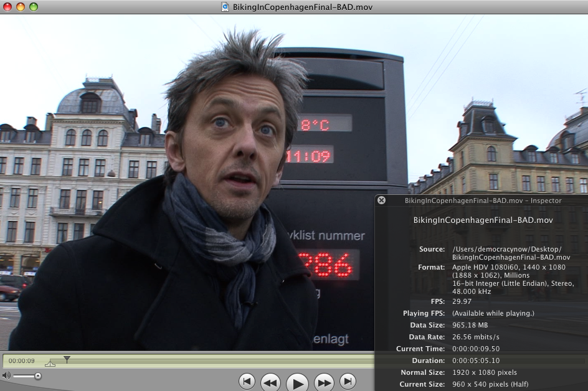Click the movie file proxy icon in title bar
Image resolution: width=588 pixels, height=391 pixels.
(x=225, y=7)
